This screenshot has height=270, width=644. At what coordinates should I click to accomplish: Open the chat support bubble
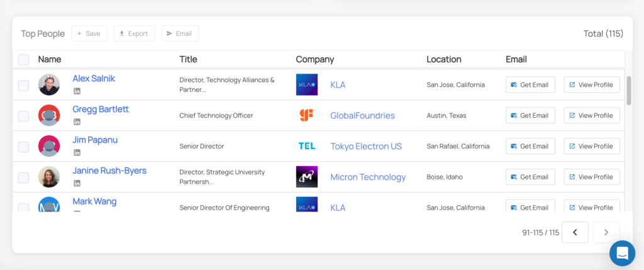(622, 253)
